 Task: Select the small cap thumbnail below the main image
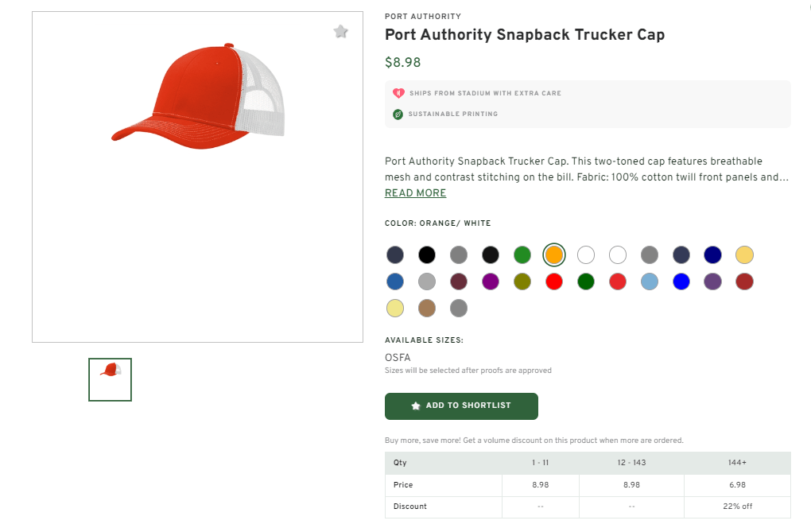tap(110, 379)
